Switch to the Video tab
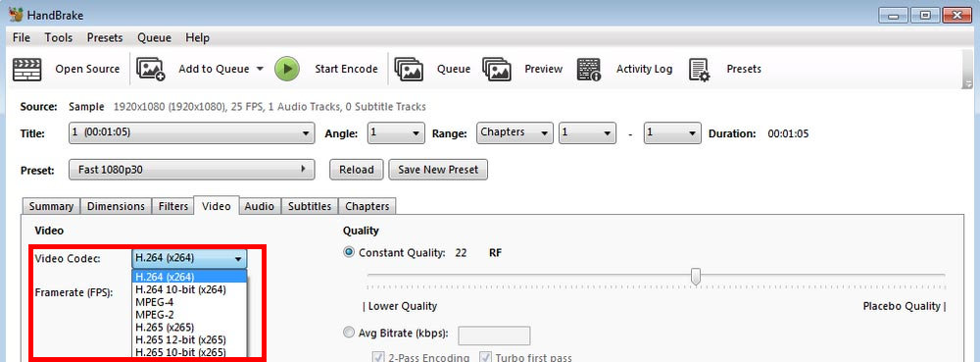Viewport: 980px width, 362px height. point(217,206)
